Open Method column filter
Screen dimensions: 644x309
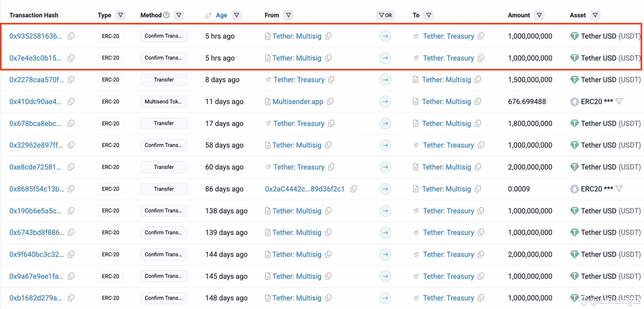[179, 15]
